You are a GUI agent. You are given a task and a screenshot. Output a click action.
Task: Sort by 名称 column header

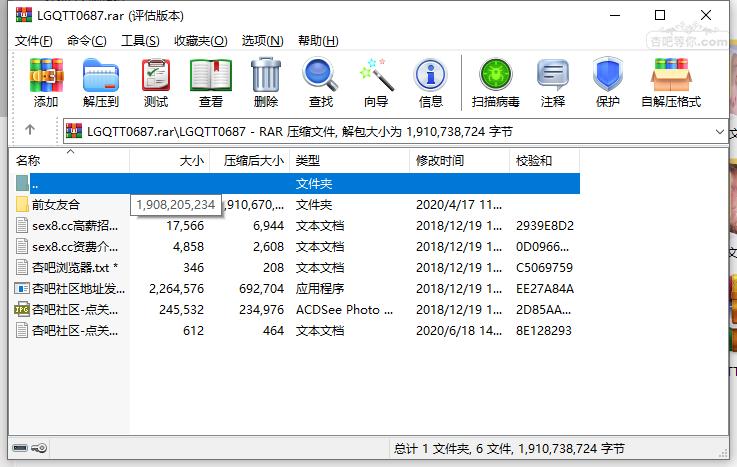pos(69,161)
